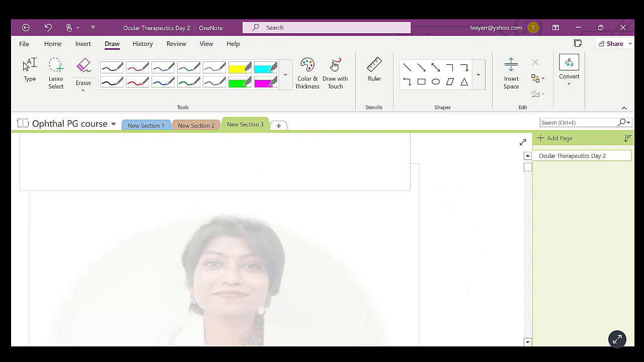Choose the Eraser tool
Screen dimensions: 644x362
click(84, 69)
